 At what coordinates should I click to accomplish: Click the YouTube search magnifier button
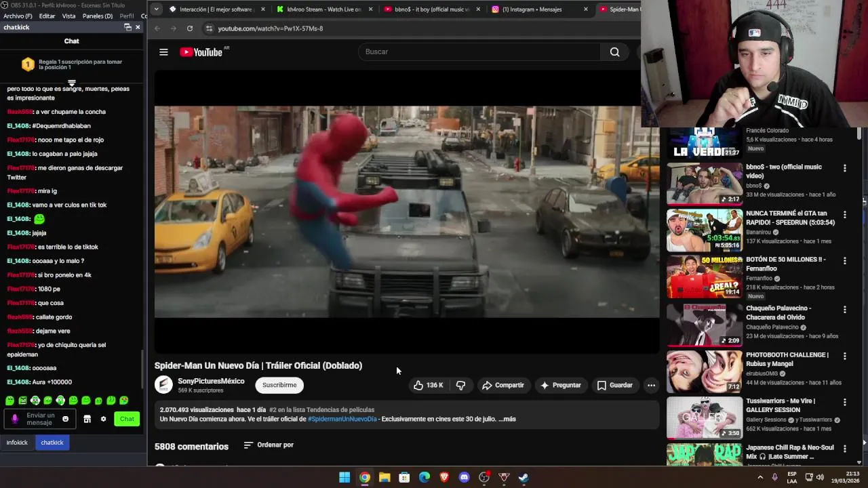[614, 52]
